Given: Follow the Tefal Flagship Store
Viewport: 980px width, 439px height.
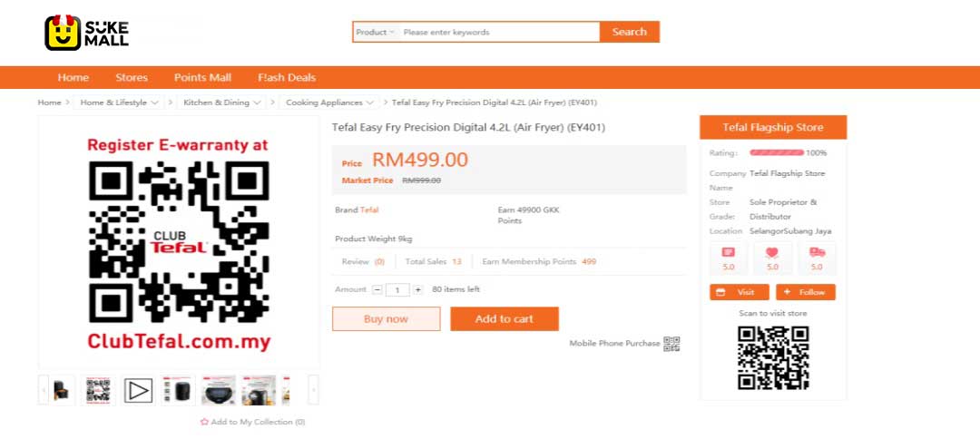Looking at the screenshot, I should click(806, 292).
